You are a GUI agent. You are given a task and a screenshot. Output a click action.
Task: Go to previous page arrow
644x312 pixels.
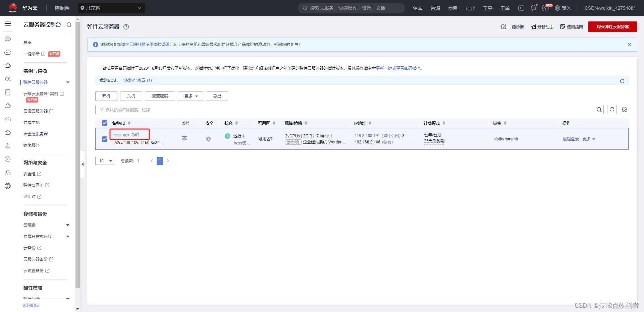[x=152, y=161]
